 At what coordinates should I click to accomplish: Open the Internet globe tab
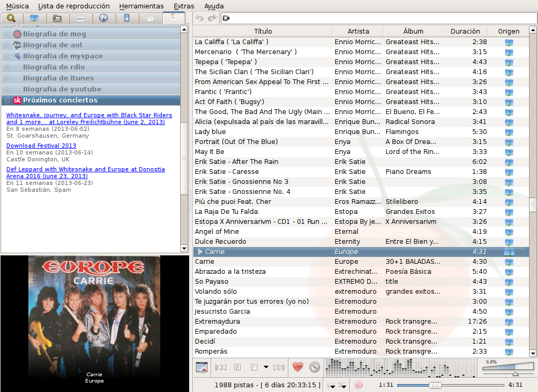click(104, 18)
